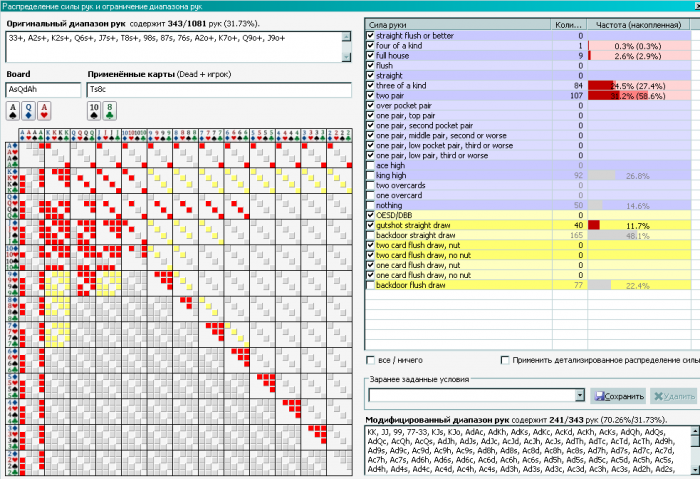The width and height of the screenshot is (700, 479).
Task: Open the 'Заранее заданные условия' dropdown
Action: pyautogui.click(x=579, y=395)
